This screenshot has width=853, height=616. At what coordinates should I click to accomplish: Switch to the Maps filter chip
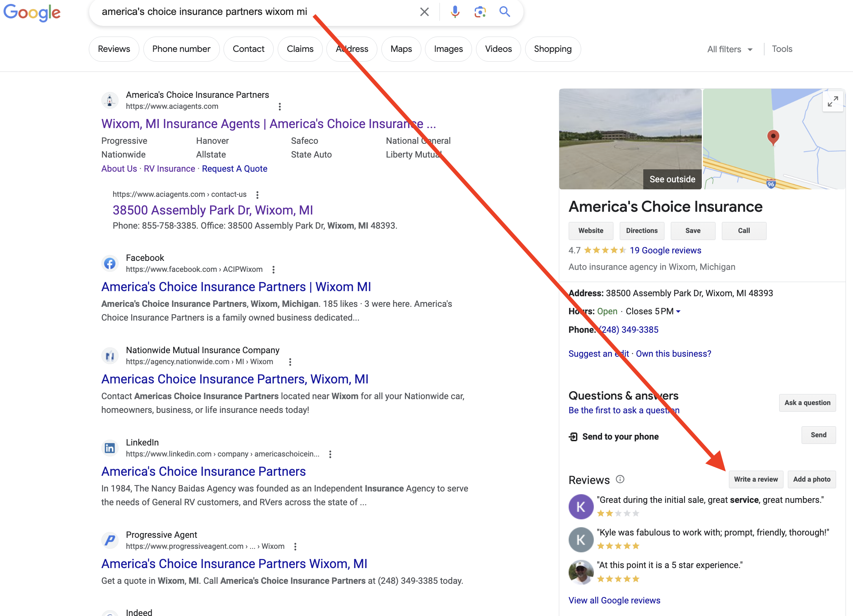(x=401, y=49)
